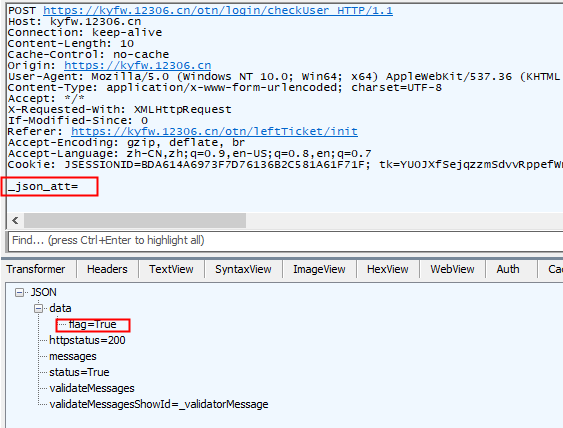The image size is (563, 428).
Task: Click the horizontal scrollbar thumb
Action: [135, 220]
